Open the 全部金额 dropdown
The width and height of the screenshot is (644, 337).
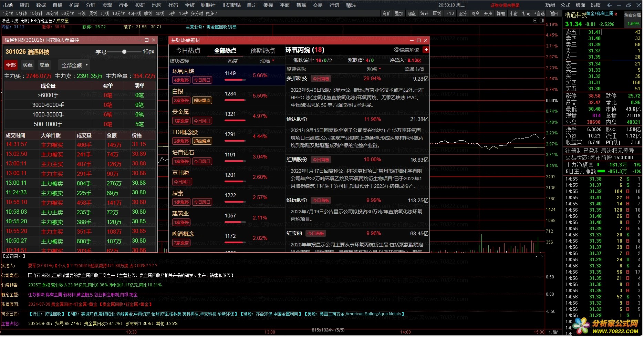[x=75, y=65]
